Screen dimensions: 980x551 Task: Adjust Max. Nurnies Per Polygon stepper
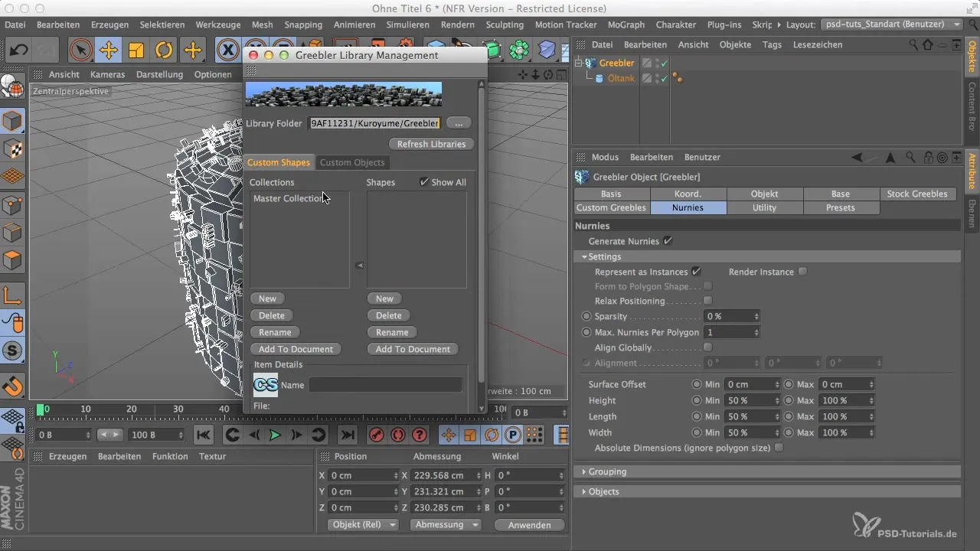[x=756, y=332]
